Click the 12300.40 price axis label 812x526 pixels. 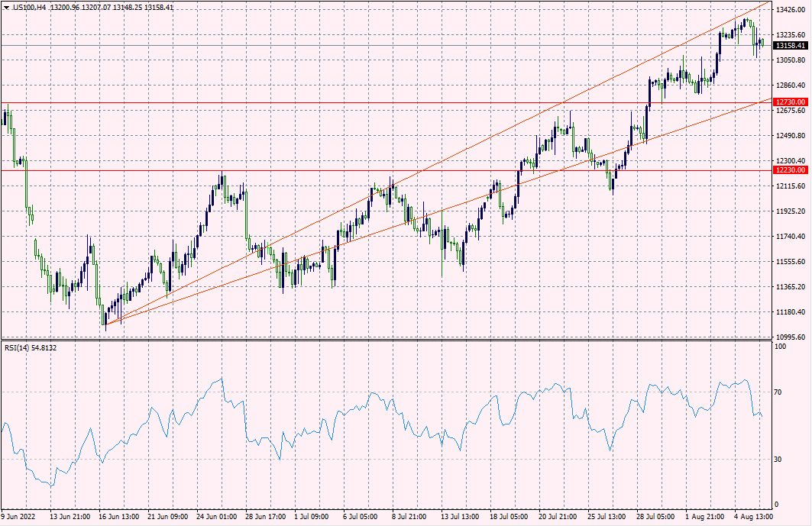click(x=791, y=161)
